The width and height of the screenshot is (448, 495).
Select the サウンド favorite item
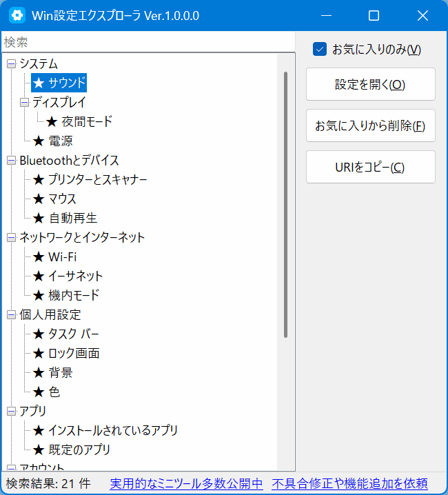pyautogui.click(x=59, y=83)
